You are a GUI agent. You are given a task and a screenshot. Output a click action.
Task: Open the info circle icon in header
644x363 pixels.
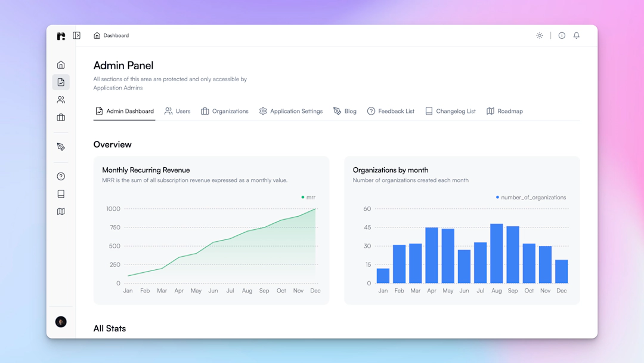(562, 35)
